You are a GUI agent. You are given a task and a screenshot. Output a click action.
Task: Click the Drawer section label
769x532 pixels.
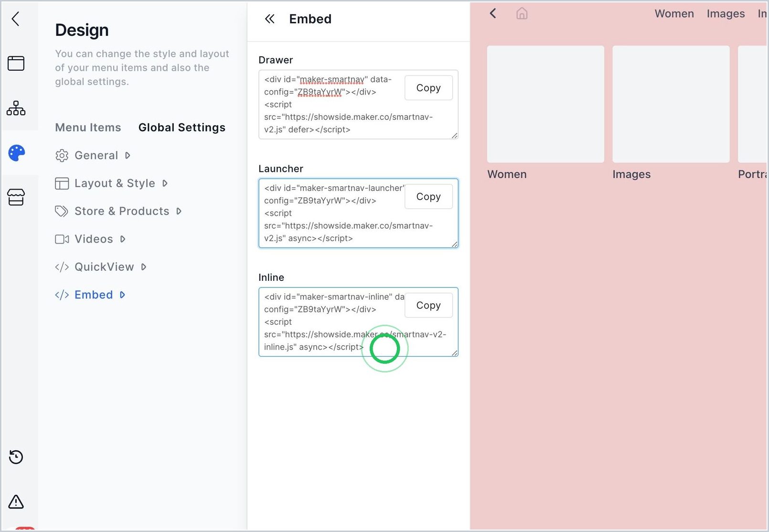click(276, 60)
